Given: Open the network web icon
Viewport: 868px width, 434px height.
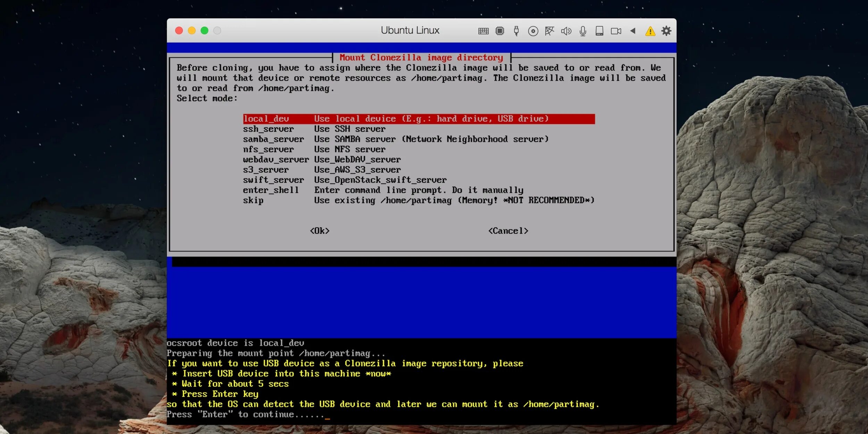Looking at the screenshot, I should 549,31.
